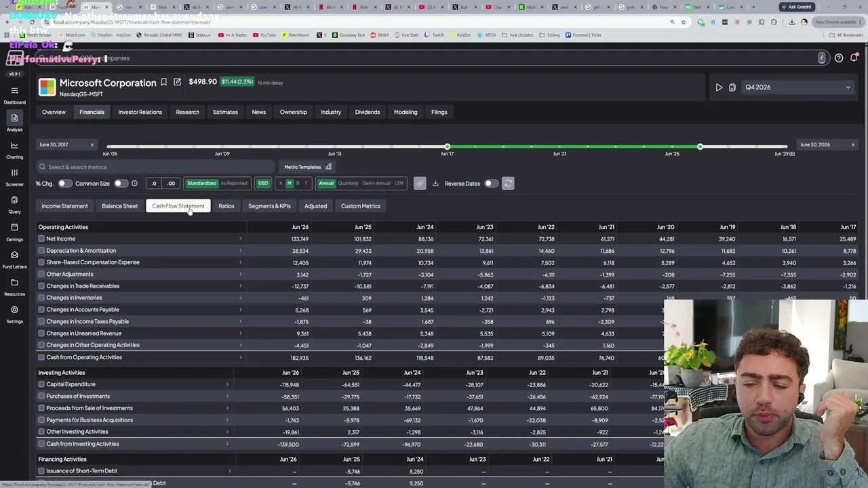Expand the Capital Expenditure row chevron

coord(227,384)
